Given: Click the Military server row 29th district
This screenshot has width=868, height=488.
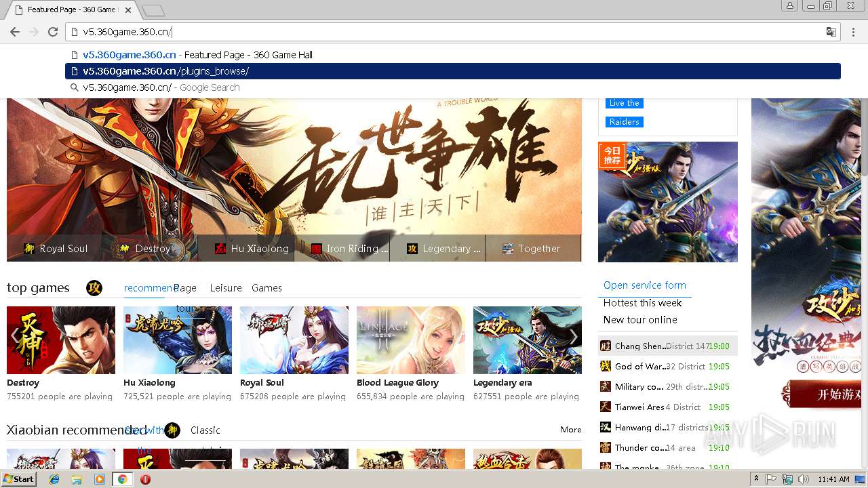Looking at the screenshot, I should tap(668, 386).
